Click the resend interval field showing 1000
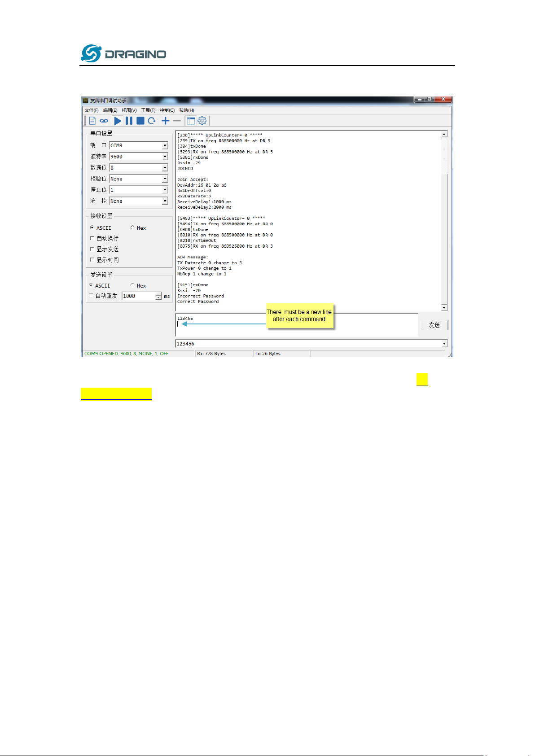This screenshot has height=756, width=535. point(139,296)
